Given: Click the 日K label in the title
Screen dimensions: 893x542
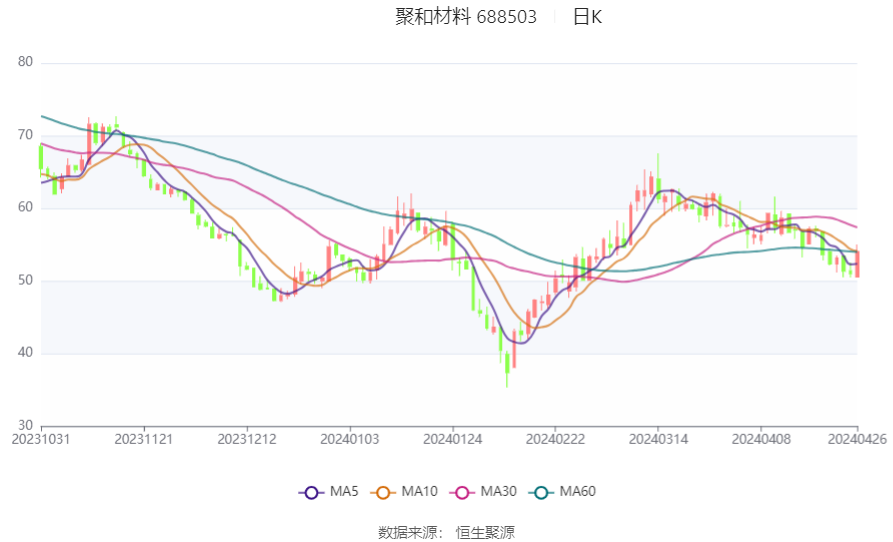Looking at the screenshot, I should [587, 17].
